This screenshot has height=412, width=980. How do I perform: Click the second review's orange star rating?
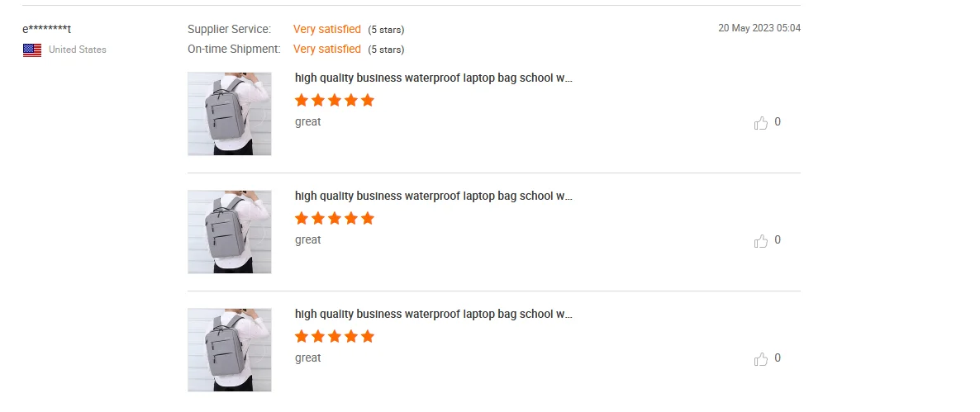(335, 219)
